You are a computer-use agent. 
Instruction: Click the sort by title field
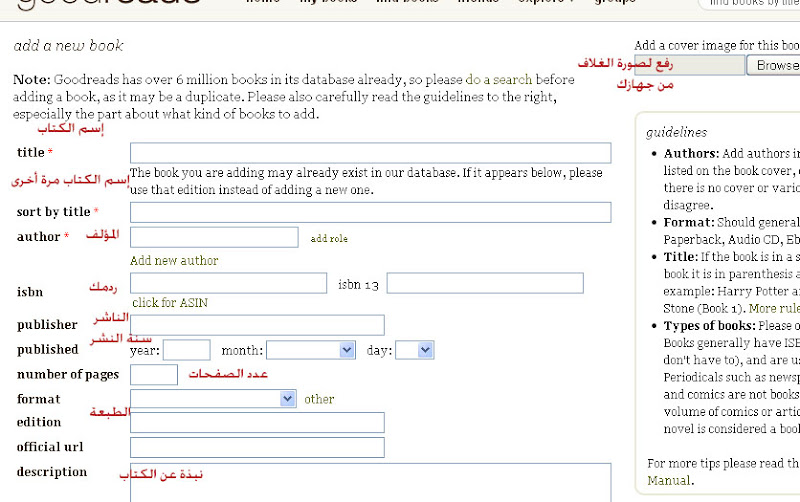point(370,212)
